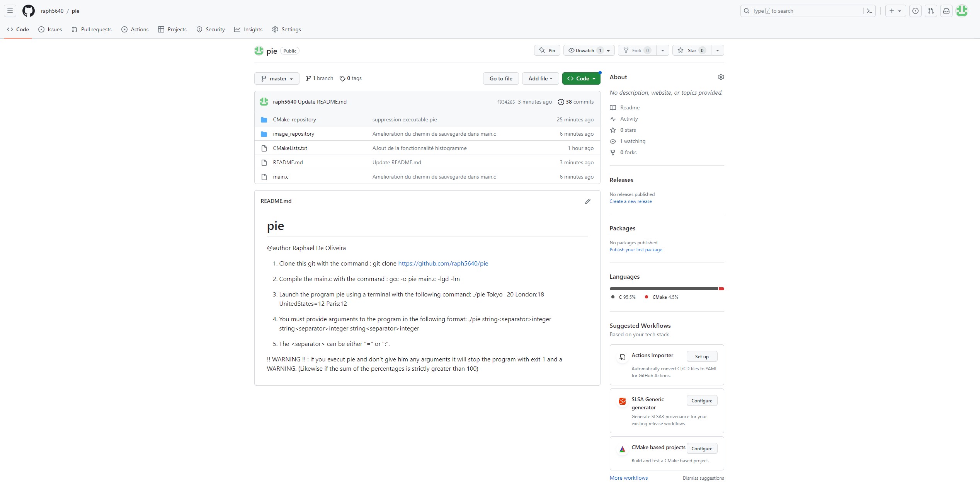This screenshot has width=980, height=482.
Task: Open the hamburger navigation menu
Action: tap(10, 11)
